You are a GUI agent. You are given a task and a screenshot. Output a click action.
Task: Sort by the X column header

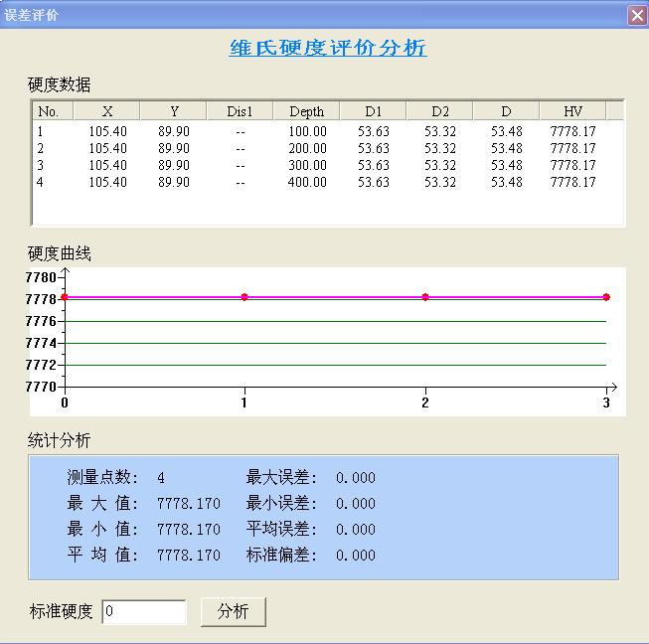(x=107, y=111)
